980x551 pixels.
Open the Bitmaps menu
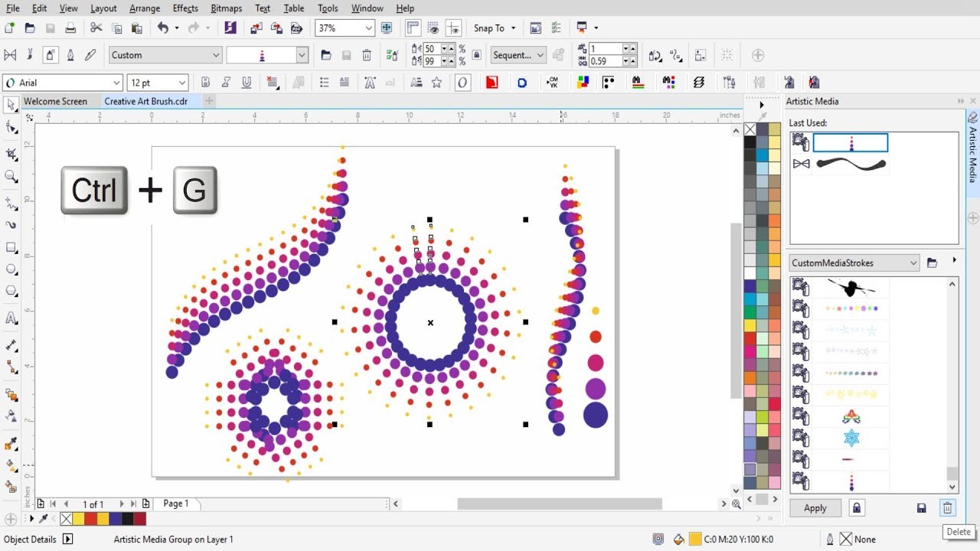point(227,8)
